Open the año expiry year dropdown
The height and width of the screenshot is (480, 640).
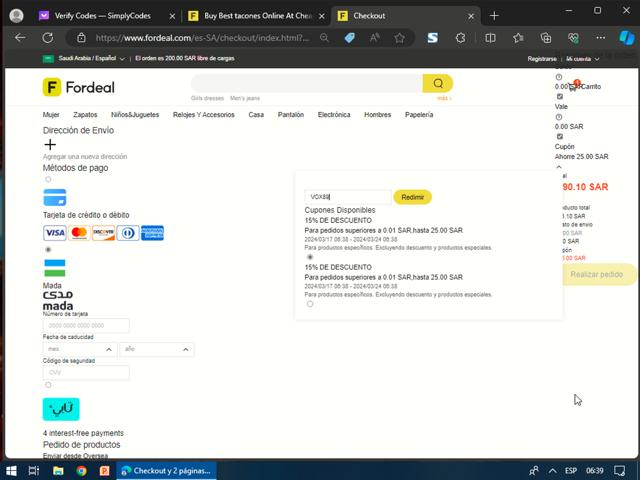click(x=157, y=349)
